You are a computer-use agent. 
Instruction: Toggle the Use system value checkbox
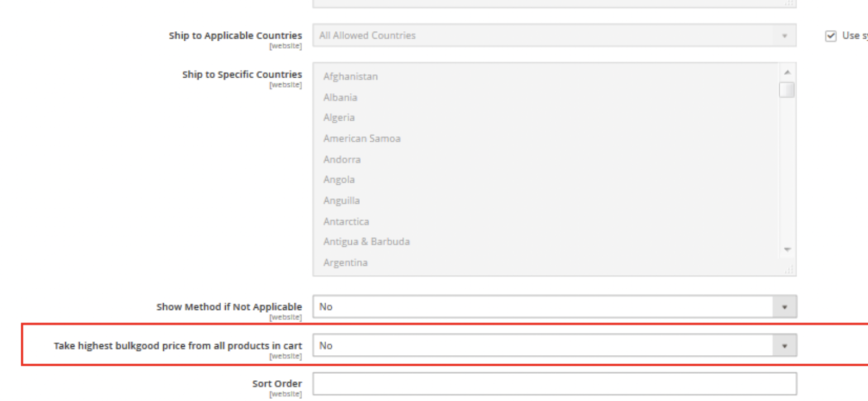[831, 36]
